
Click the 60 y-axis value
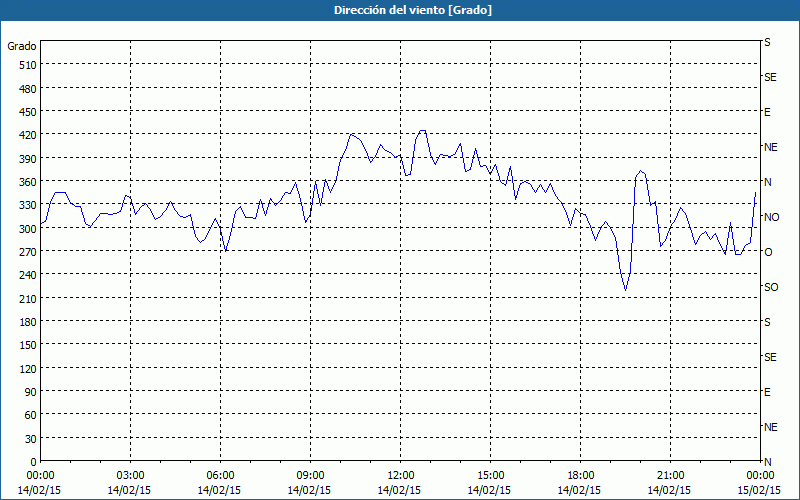[31, 415]
